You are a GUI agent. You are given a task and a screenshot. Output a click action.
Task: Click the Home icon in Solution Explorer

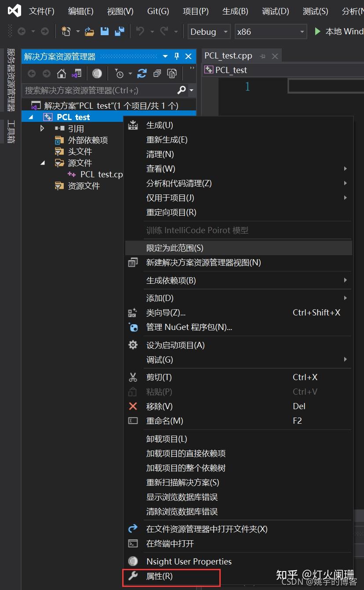point(62,73)
